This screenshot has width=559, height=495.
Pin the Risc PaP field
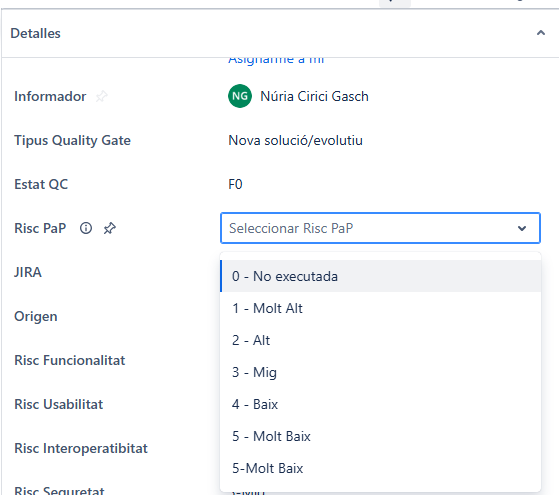click(x=109, y=228)
